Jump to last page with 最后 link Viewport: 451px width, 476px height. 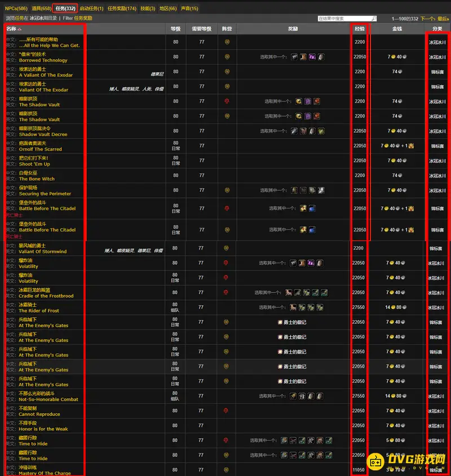(443, 19)
